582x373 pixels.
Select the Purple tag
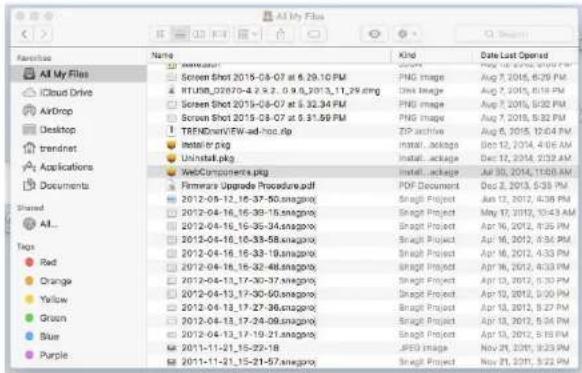coord(79,355)
